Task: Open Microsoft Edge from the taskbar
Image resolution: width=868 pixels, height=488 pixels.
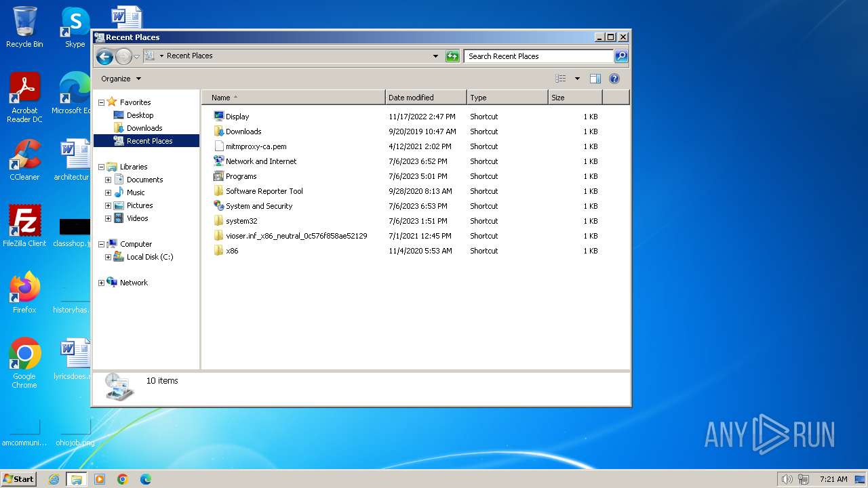Action: coord(145,479)
